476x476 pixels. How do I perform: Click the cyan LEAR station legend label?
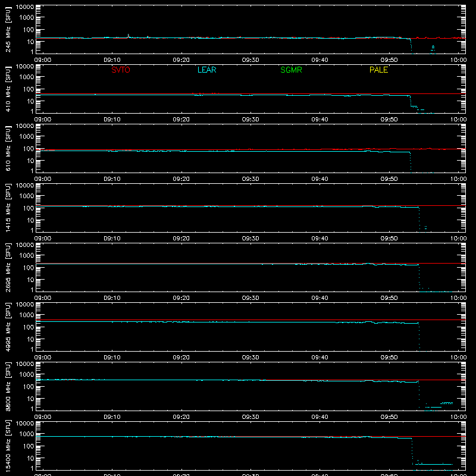click(x=206, y=70)
